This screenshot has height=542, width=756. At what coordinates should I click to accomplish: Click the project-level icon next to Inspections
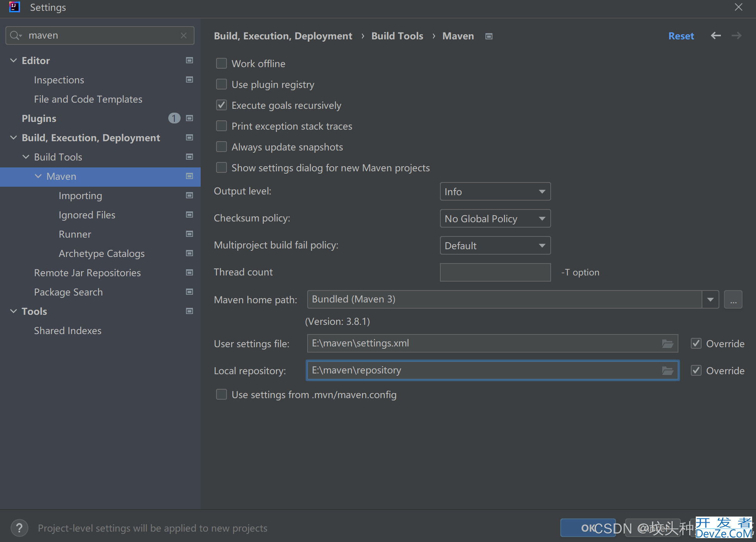[189, 79]
